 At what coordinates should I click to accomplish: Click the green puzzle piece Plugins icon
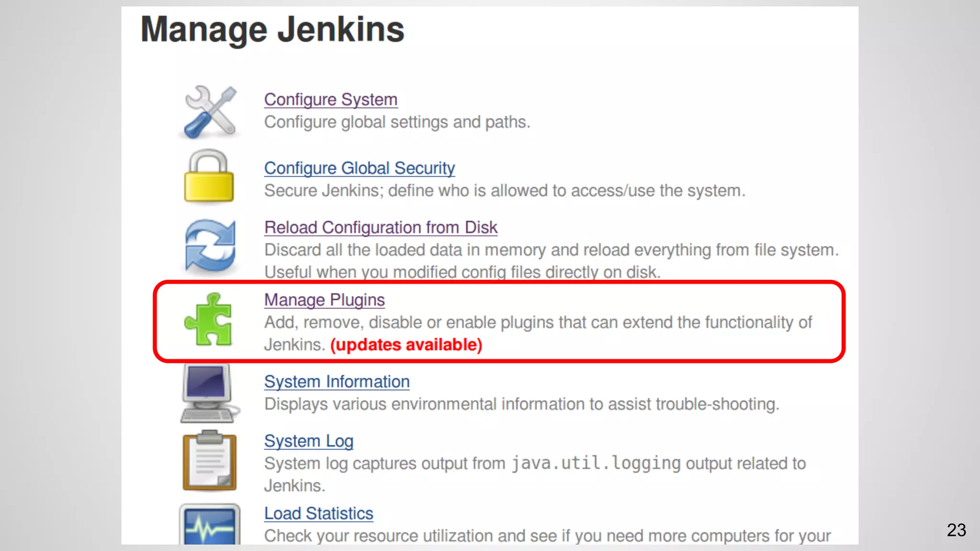(209, 320)
